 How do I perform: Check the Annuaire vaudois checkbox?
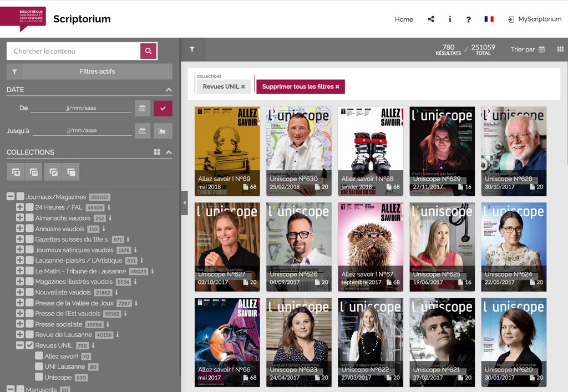tap(30, 229)
